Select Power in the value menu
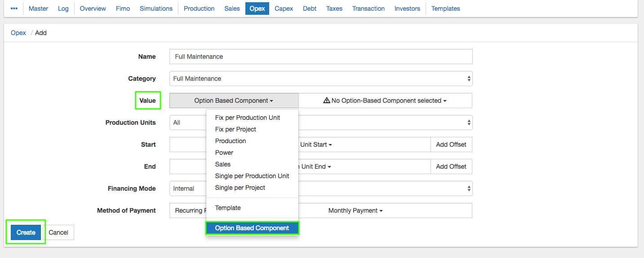The width and height of the screenshot is (644, 258). 224,153
